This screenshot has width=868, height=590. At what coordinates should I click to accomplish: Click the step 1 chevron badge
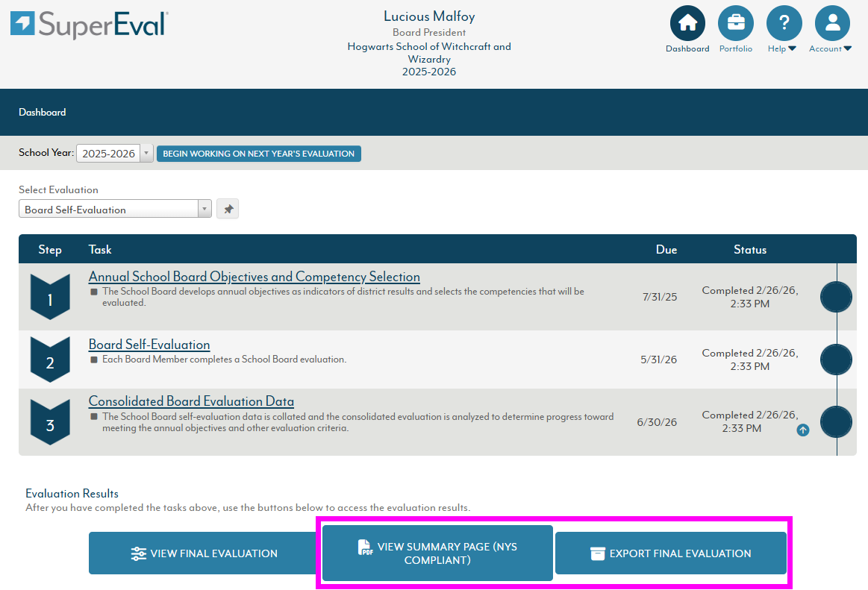point(50,296)
